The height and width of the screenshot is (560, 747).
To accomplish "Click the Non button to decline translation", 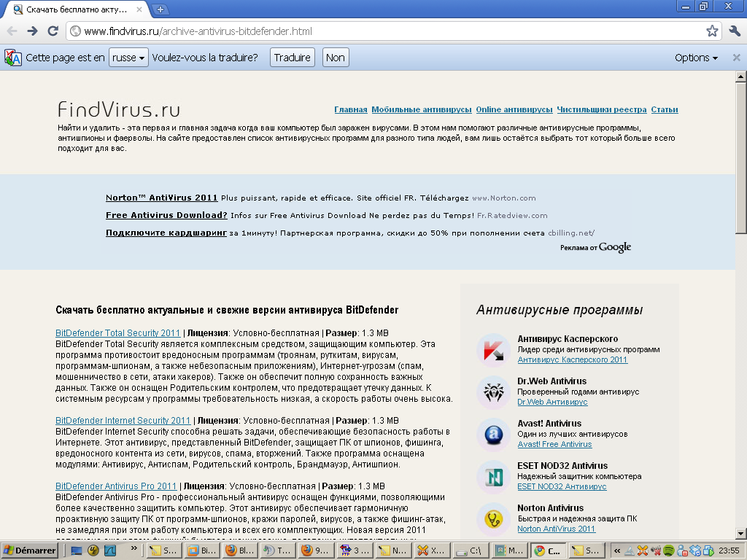I will [336, 58].
